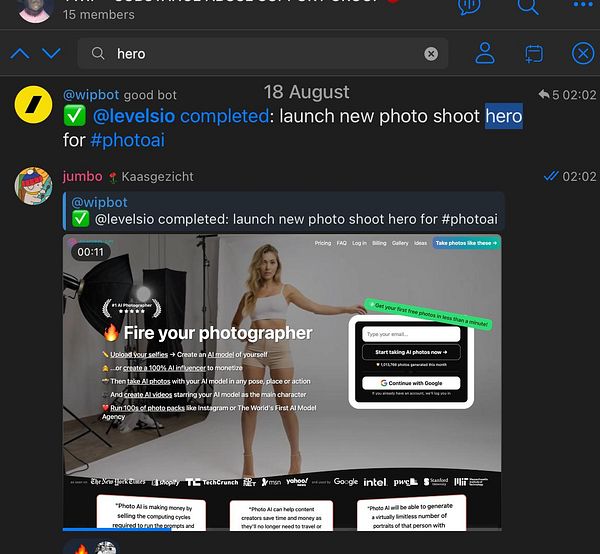The width and height of the screenshot is (600, 554).
Task: Click the 'jumbo' sender name
Action: click(83, 176)
